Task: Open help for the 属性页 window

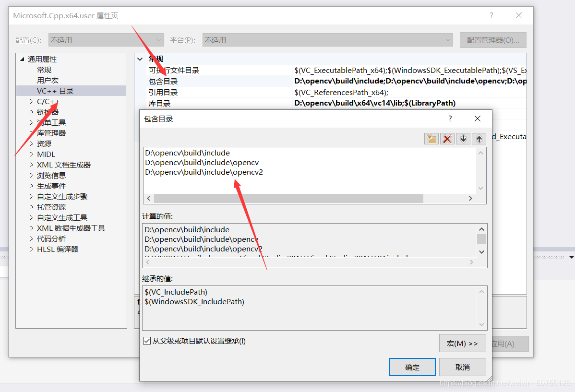Action: pos(491,15)
